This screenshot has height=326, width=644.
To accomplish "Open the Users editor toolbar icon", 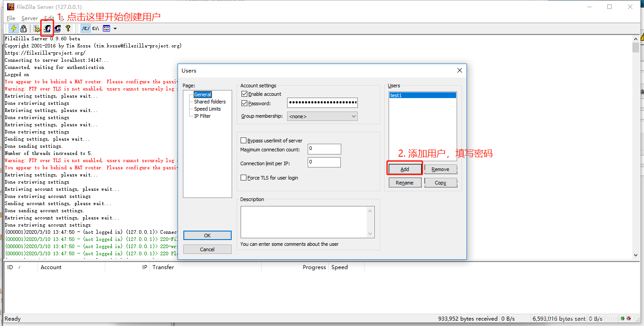I will 47,28.
